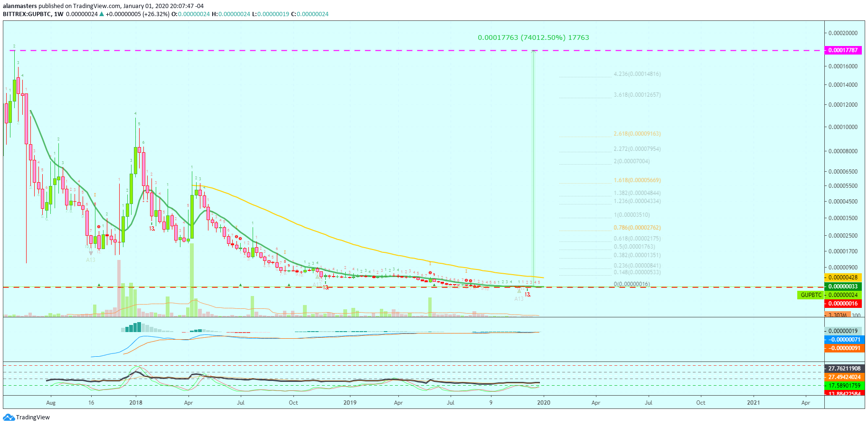Click the 0.00000019 MACD histogram label
This screenshot has width=868, height=426.
coord(843,331)
